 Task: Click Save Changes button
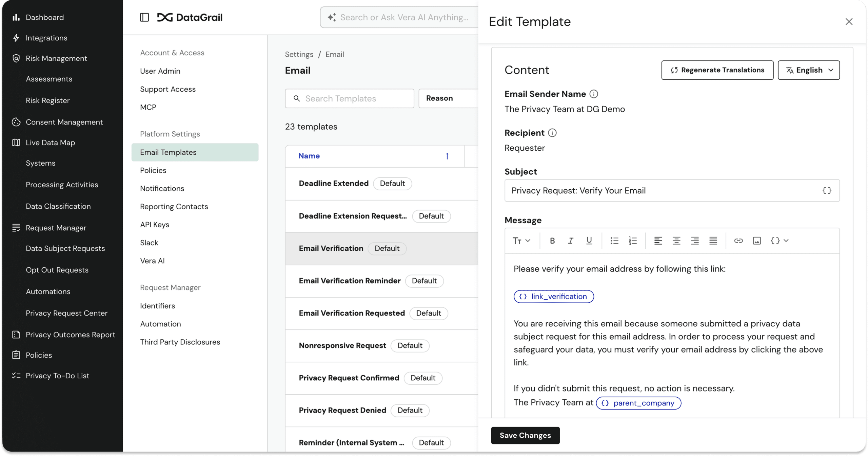point(525,435)
